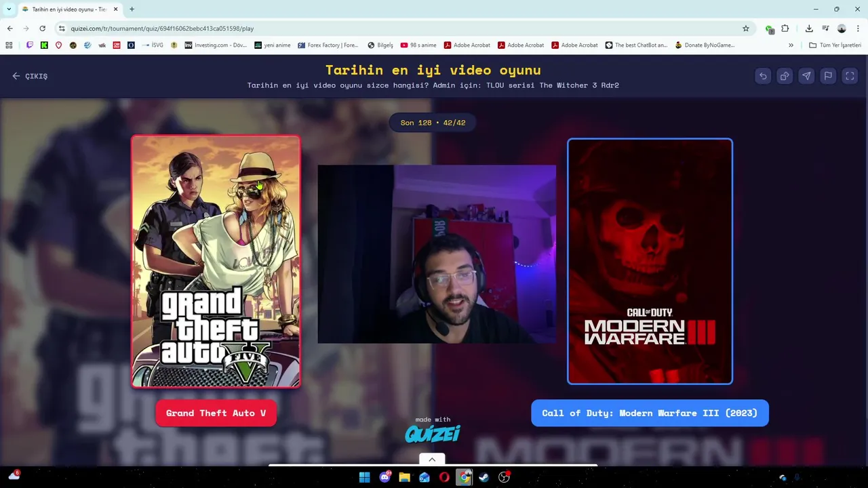Open the Donate ByNoGame bookmark
Image resolution: width=868 pixels, height=488 pixels.
[705, 45]
